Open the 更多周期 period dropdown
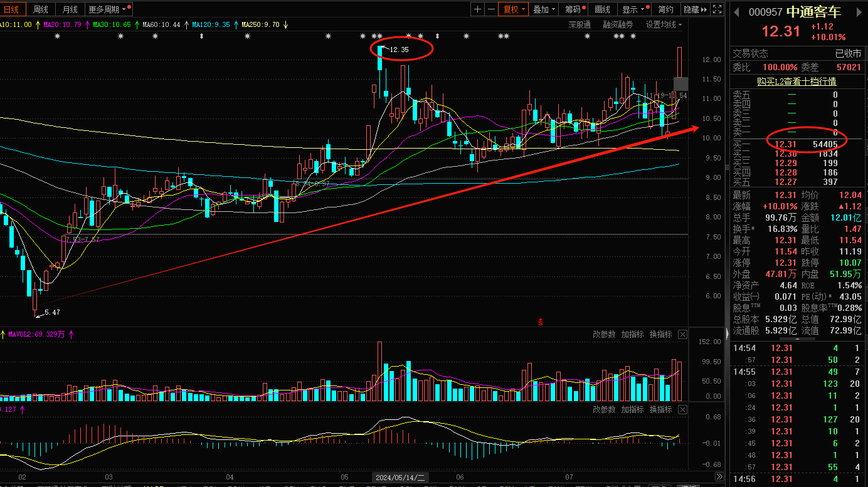The width and height of the screenshot is (868, 487). 109,9
